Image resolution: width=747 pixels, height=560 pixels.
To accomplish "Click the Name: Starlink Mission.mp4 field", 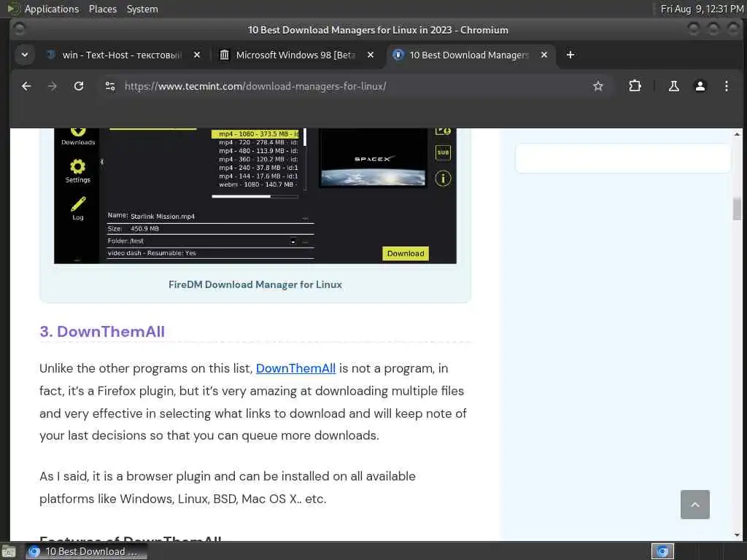I will point(209,216).
